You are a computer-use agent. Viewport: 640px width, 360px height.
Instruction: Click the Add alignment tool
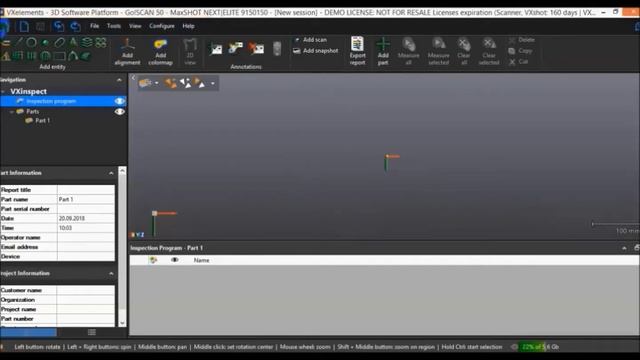[127, 51]
